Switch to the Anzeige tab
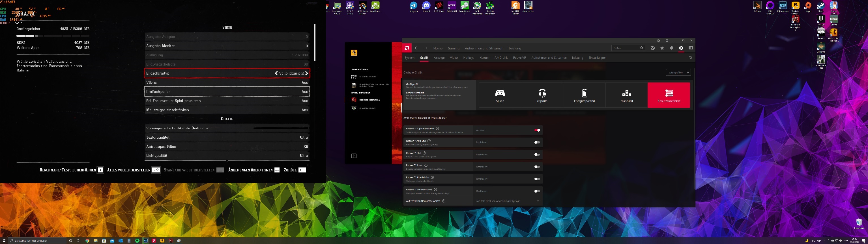 point(439,58)
